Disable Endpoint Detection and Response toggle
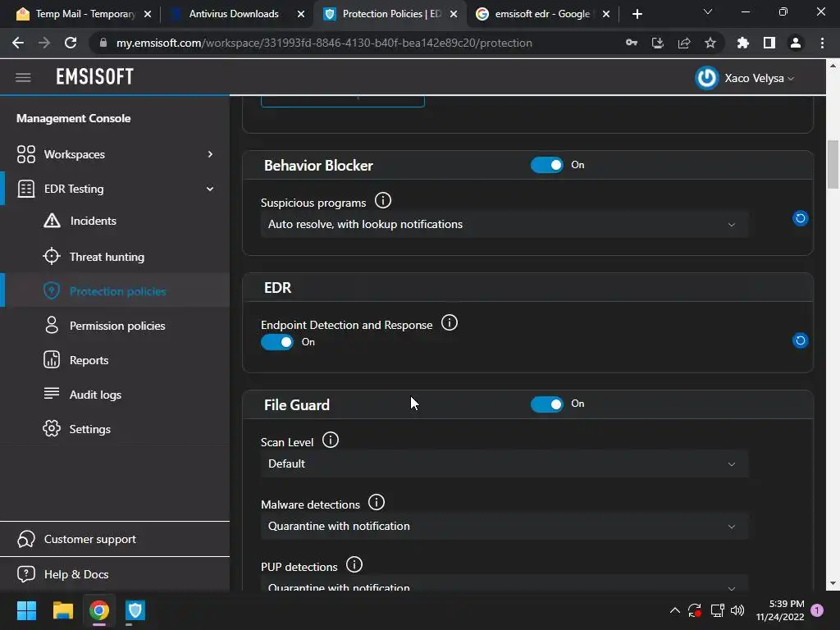Viewport: 840px width, 630px height. point(277,342)
